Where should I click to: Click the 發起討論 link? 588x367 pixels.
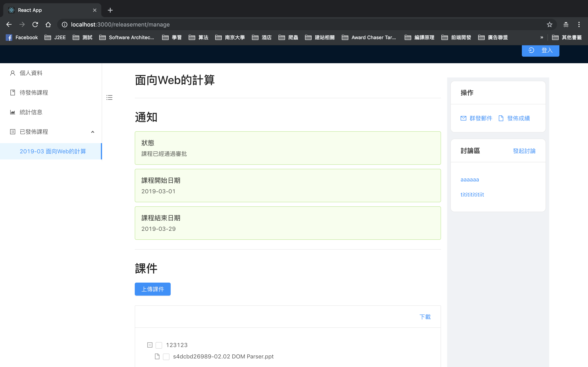524,151
